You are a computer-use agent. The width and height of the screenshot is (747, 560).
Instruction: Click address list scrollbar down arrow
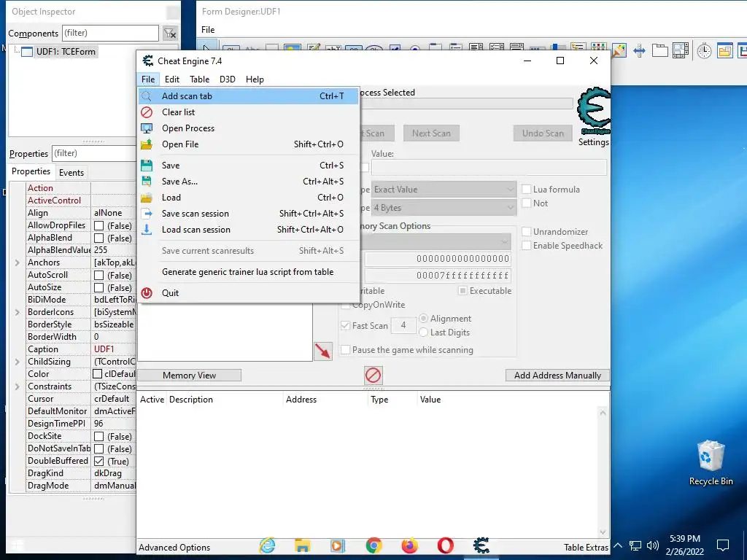603,532
